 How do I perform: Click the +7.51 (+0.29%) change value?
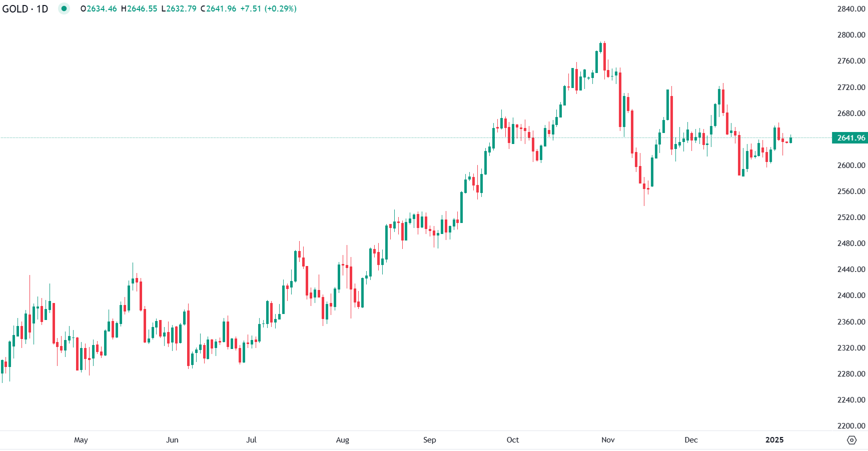pos(268,9)
